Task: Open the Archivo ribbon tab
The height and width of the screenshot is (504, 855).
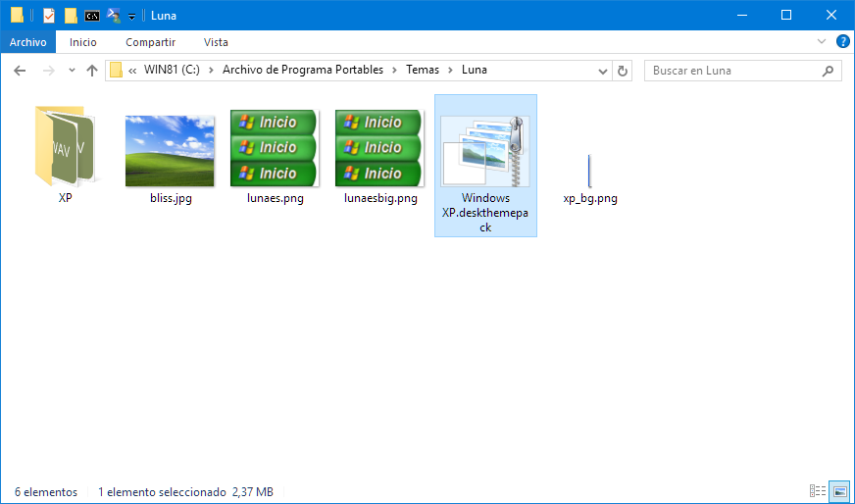Action: tap(27, 42)
